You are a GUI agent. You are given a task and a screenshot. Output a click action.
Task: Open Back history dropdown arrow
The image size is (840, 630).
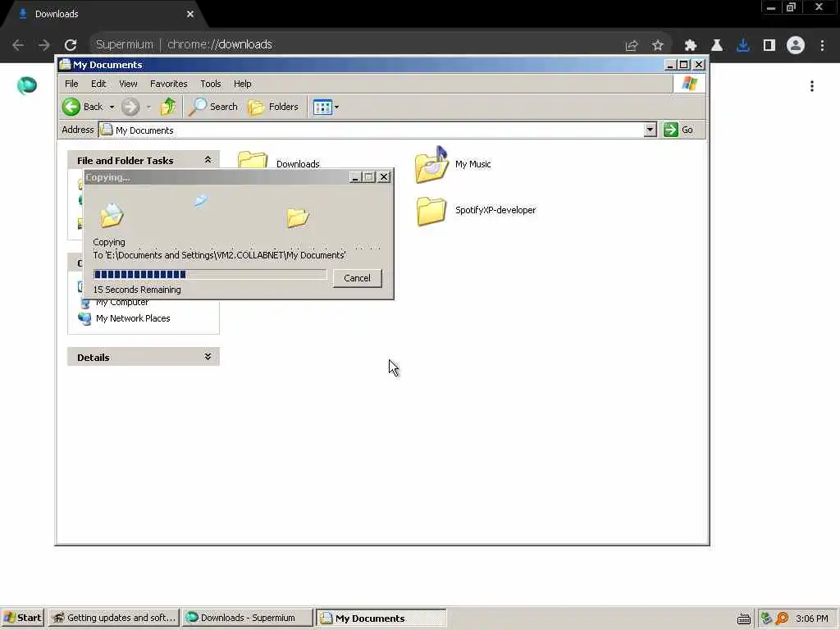click(112, 107)
